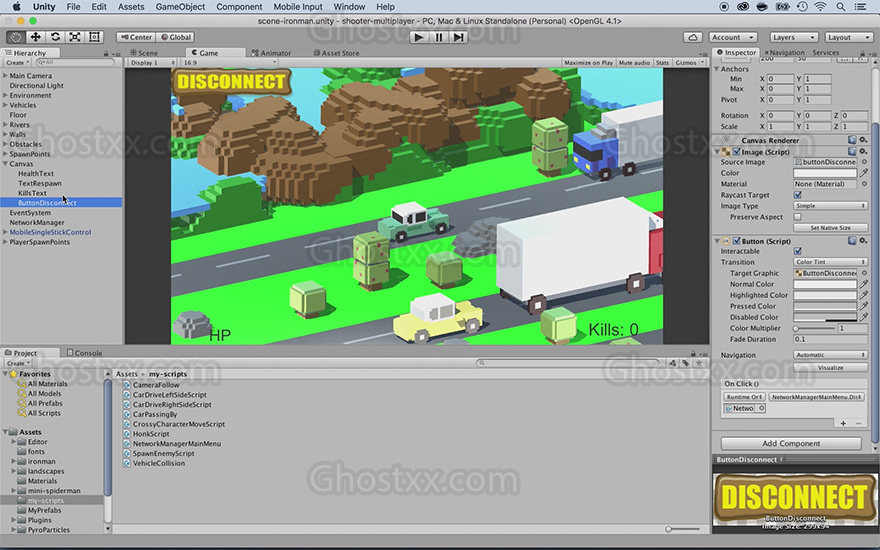Disable the Image (Script) component checkbox
This screenshot has height=550, width=880.
736,152
